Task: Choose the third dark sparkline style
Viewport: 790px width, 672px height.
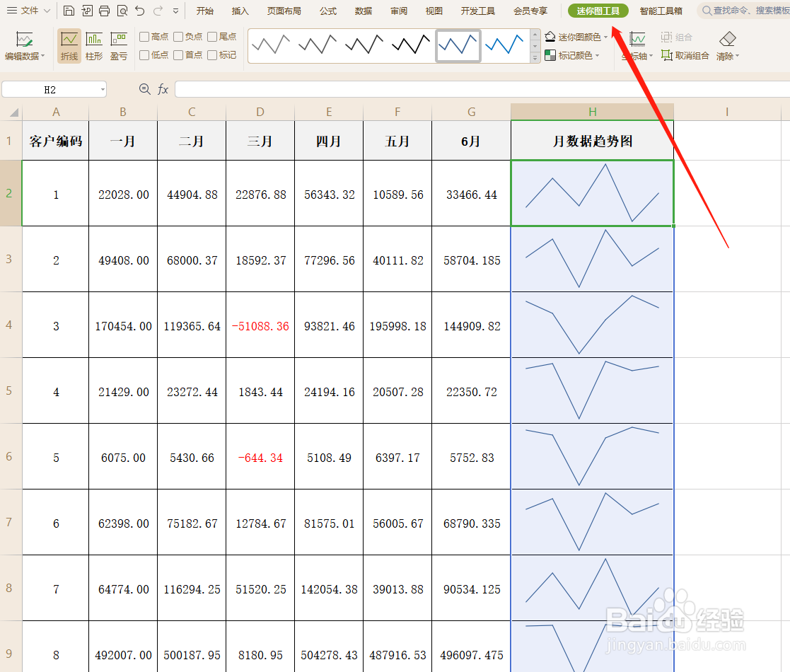Action: [364, 45]
